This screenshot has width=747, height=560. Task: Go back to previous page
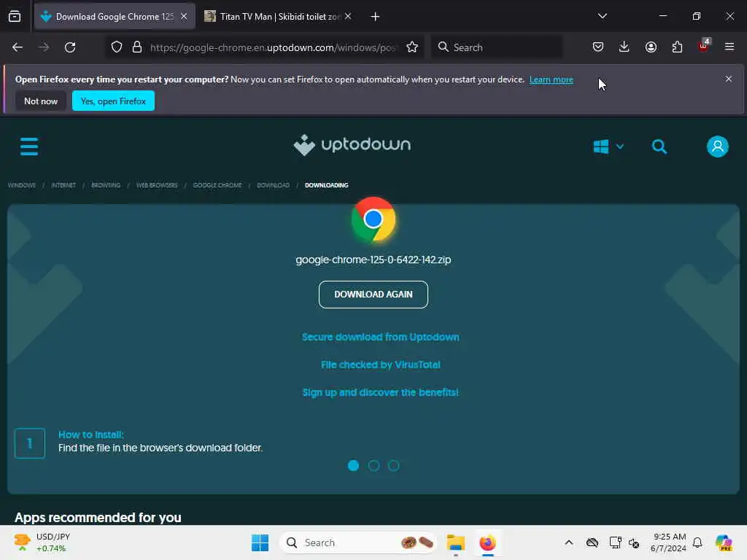pos(18,47)
